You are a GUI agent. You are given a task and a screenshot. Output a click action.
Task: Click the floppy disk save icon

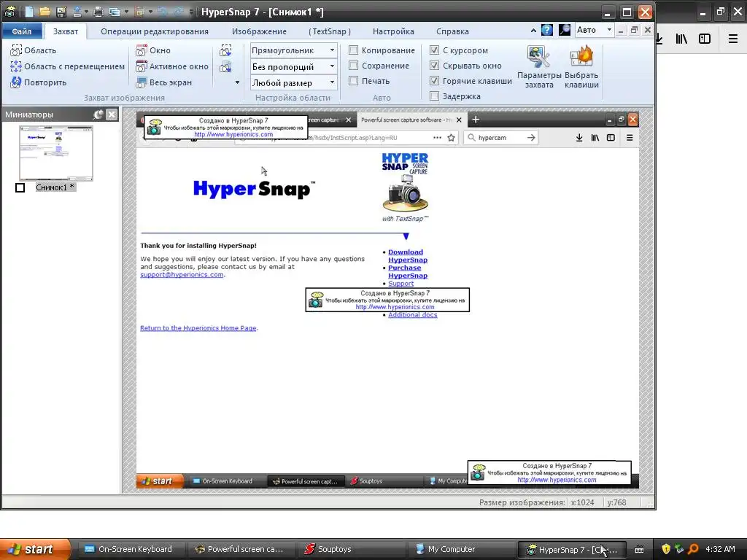point(61,12)
